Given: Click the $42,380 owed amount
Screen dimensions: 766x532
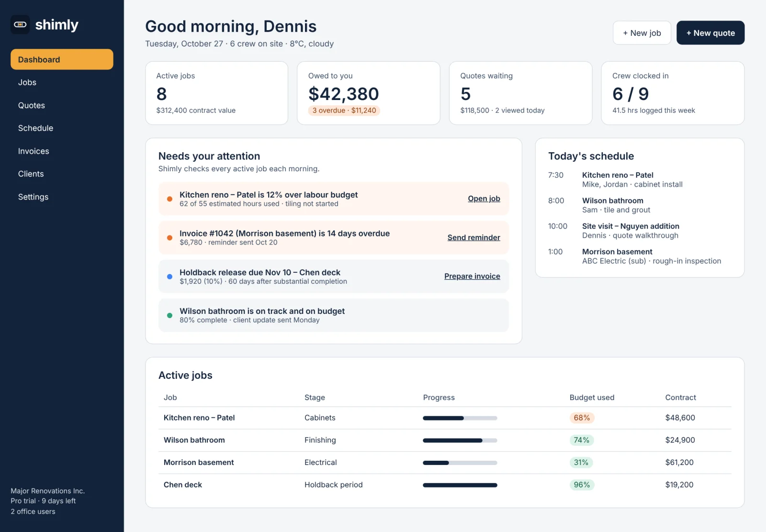Looking at the screenshot, I should tap(344, 94).
